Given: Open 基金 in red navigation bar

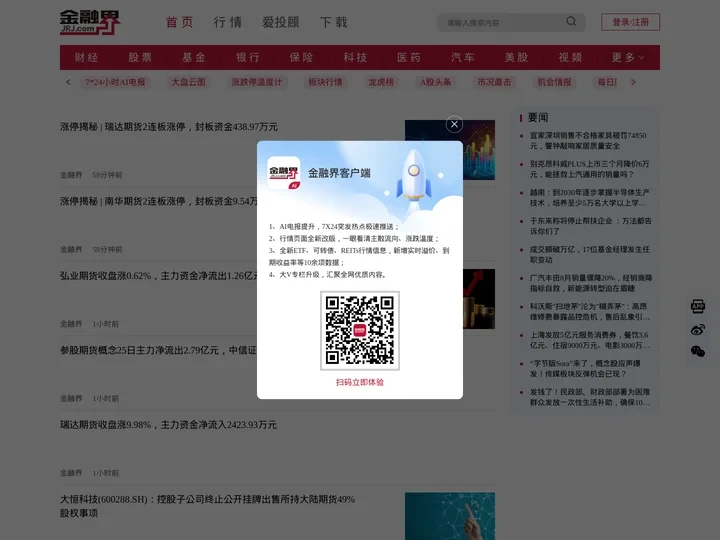Looking at the screenshot, I should tap(194, 57).
